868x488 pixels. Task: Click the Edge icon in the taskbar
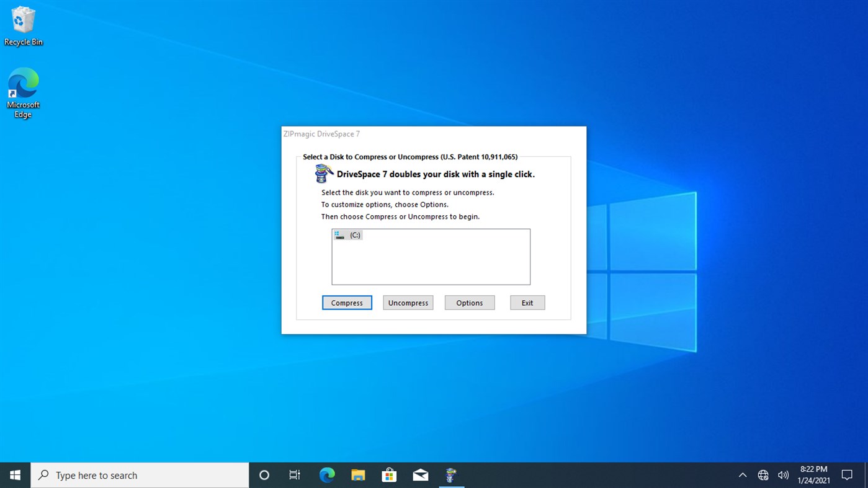326,475
